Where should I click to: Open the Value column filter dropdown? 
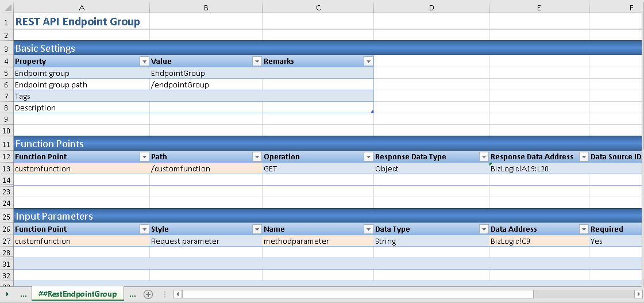pyautogui.click(x=257, y=62)
